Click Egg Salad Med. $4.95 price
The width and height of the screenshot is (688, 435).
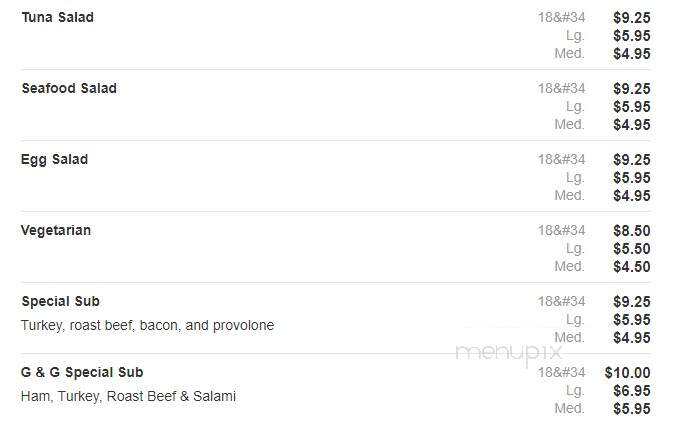[x=632, y=196]
